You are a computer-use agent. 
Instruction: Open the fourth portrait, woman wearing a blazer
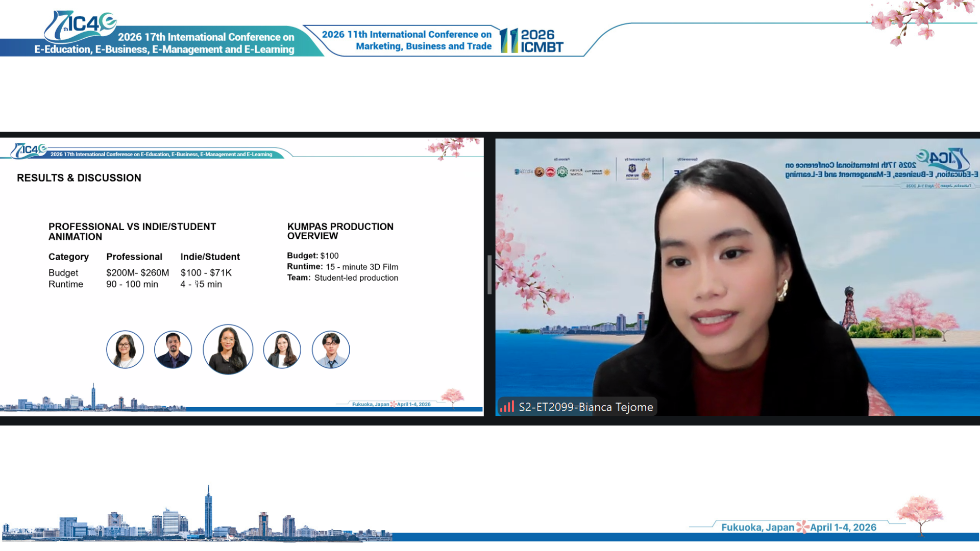[282, 349]
